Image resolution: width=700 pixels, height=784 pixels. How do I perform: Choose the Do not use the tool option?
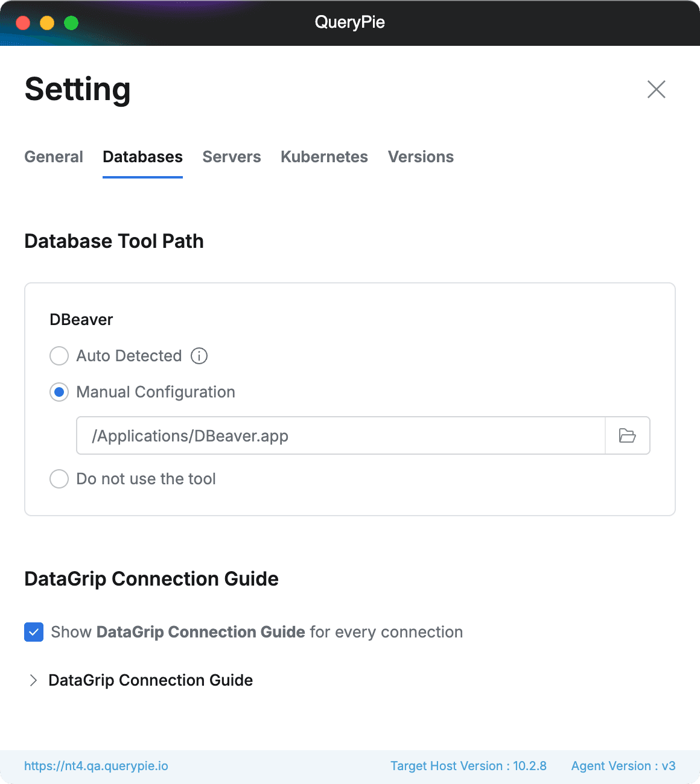point(59,479)
